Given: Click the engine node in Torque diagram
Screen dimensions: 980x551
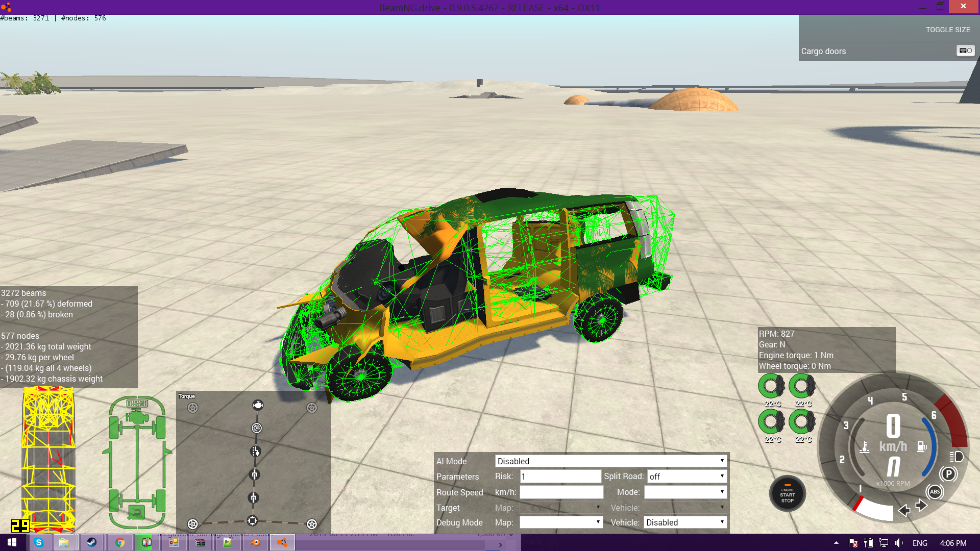Looking at the screenshot, I should click(x=258, y=405).
